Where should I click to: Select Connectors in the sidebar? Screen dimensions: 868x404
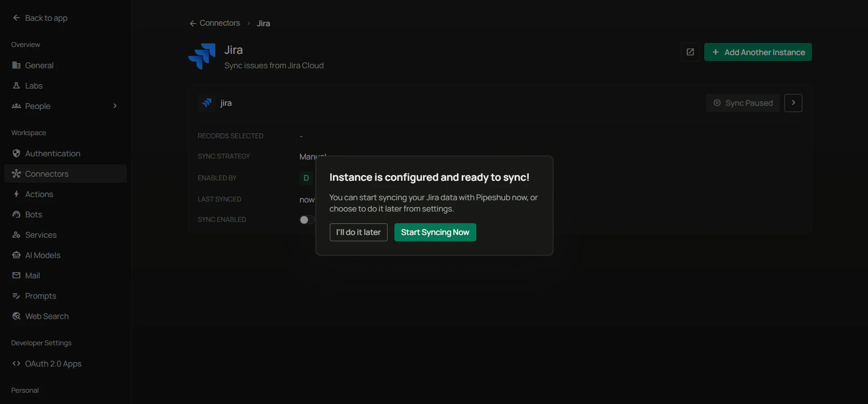[66, 174]
